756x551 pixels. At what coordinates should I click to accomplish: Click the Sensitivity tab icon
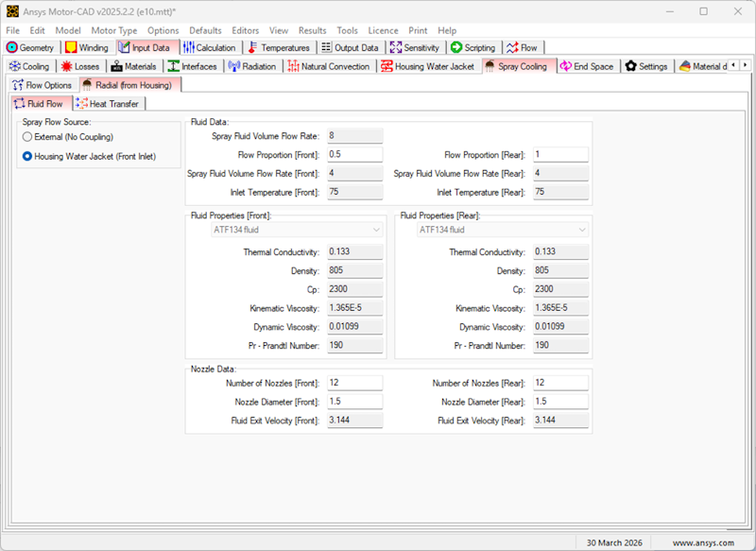click(x=396, y=47)
